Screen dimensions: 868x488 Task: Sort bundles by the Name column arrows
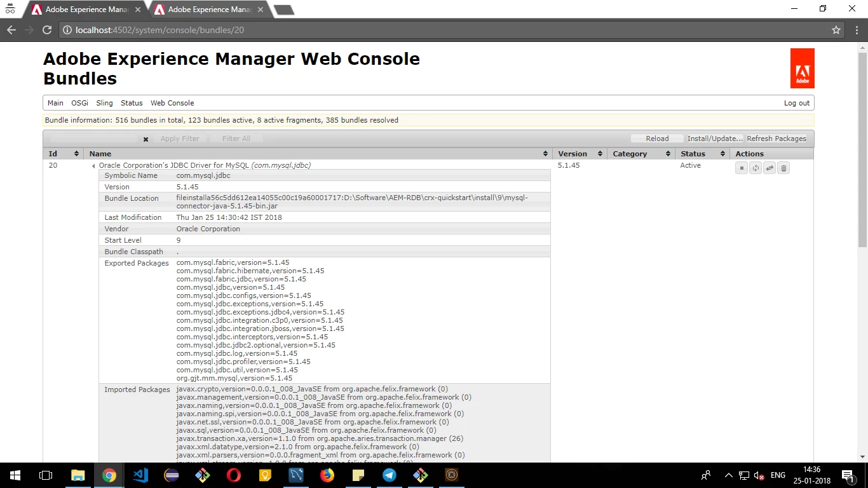pyautogui.click(x=545, y=154)
